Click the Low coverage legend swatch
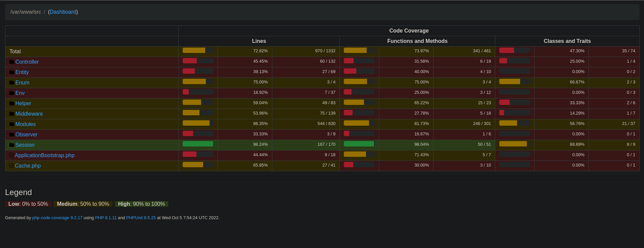 28,204
